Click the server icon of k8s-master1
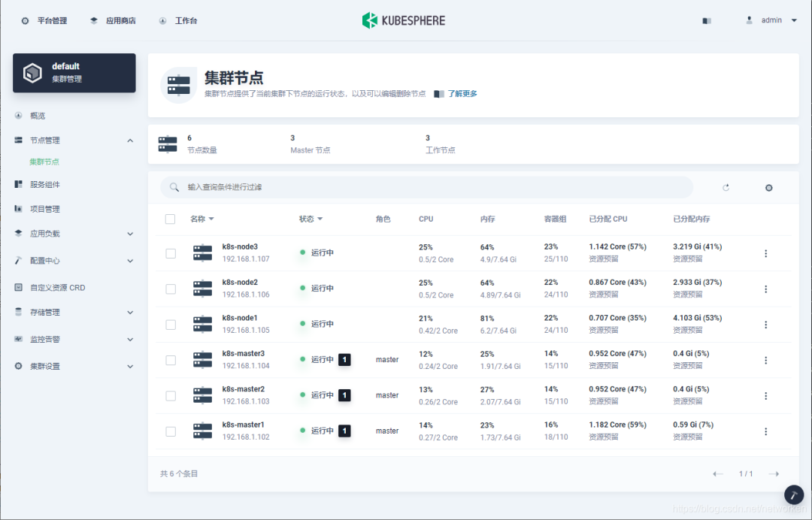 click(202, 431)
